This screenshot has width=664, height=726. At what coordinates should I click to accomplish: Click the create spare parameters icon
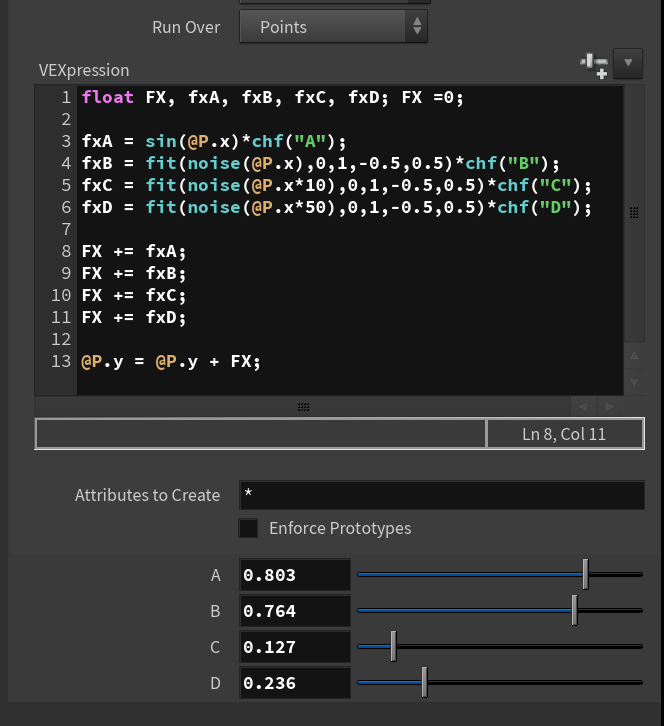[x=594, y=65]
